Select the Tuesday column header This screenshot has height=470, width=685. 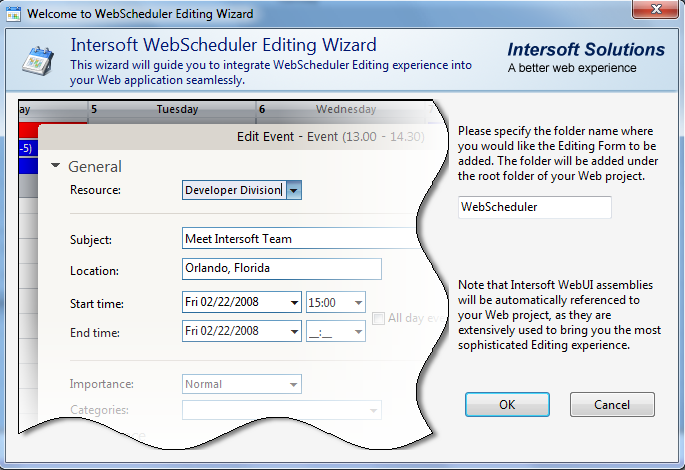(177, 109)
